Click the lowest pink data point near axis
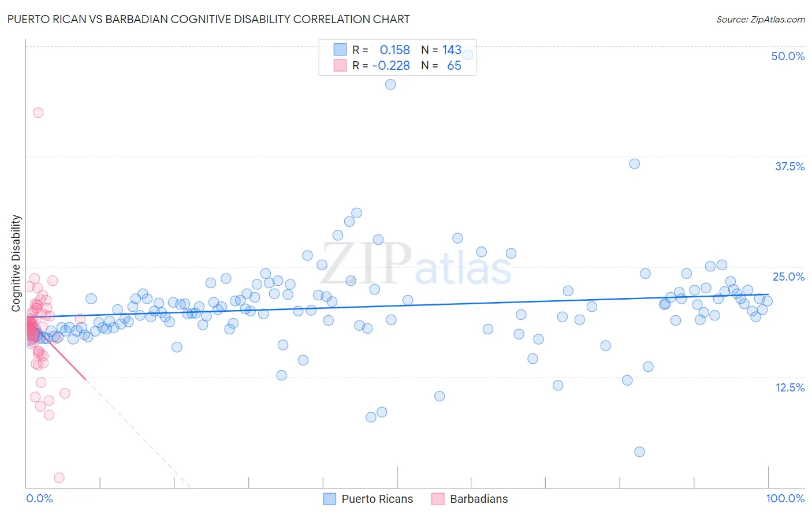Screen dimensions: 812x515 [x=59, y=477]
